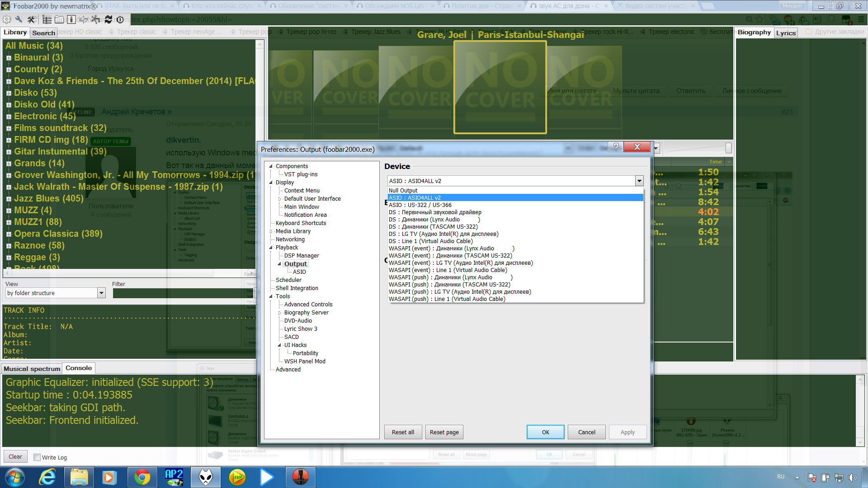Open Windows Explorer folder on the taskbar
Viewport: 868px width, 488px height.
[x=79, y=477]
